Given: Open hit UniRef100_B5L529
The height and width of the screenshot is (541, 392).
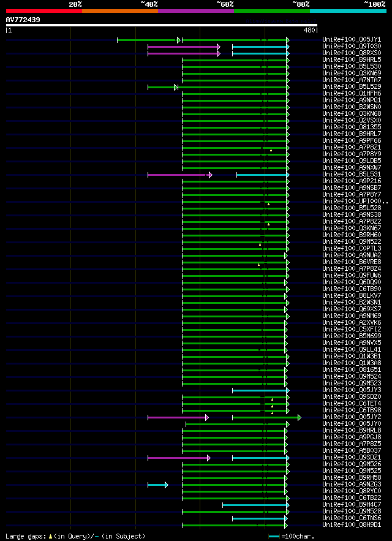Looking at the screenshot, I should point(352,86).
